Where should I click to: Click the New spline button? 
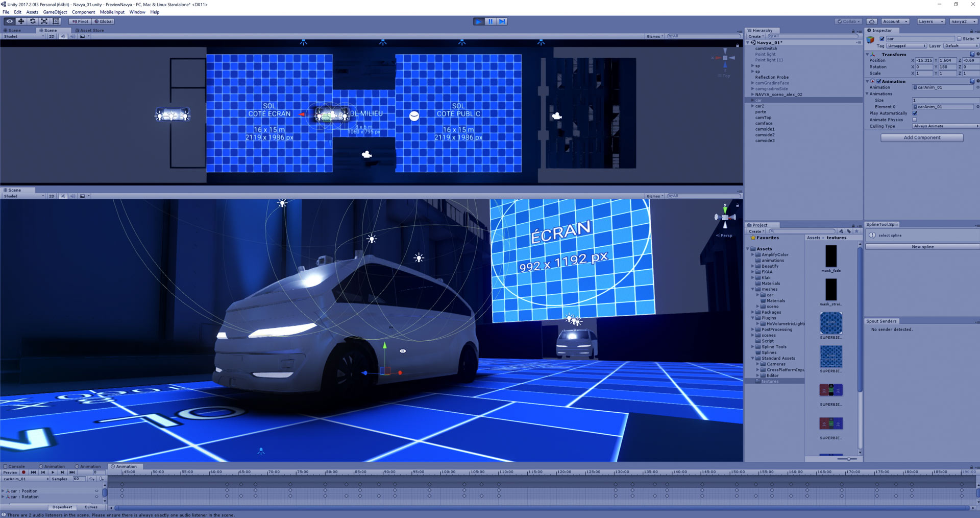click(x=922, y=247)
